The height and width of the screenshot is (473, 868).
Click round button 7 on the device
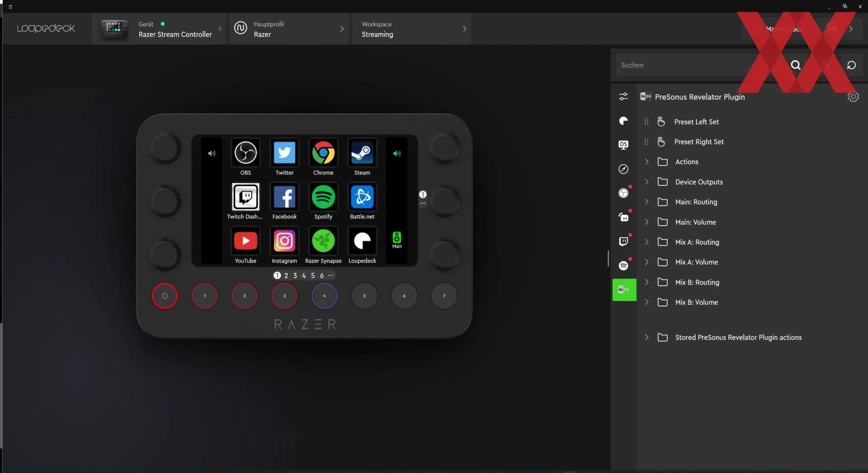point(444,296)
